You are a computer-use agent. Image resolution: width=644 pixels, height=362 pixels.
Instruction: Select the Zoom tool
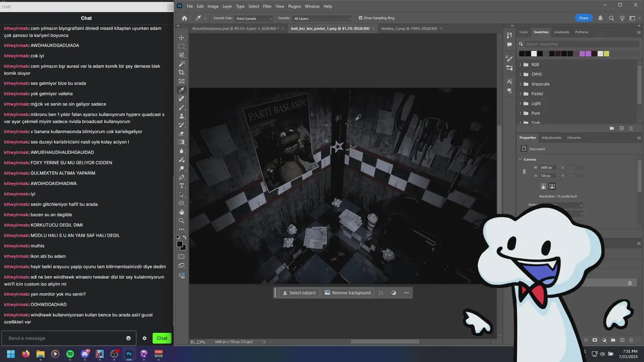pos(182,221)
